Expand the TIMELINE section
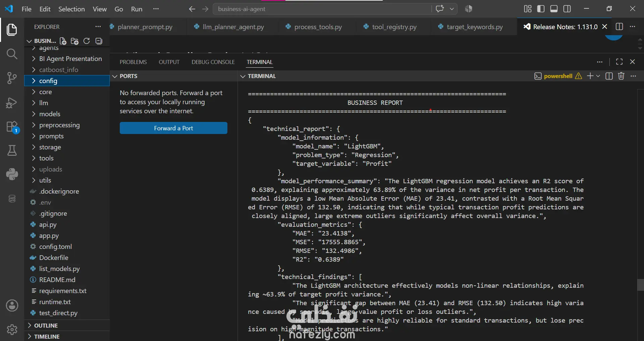This screenshot has width=644, height=341. click(67, 336)
